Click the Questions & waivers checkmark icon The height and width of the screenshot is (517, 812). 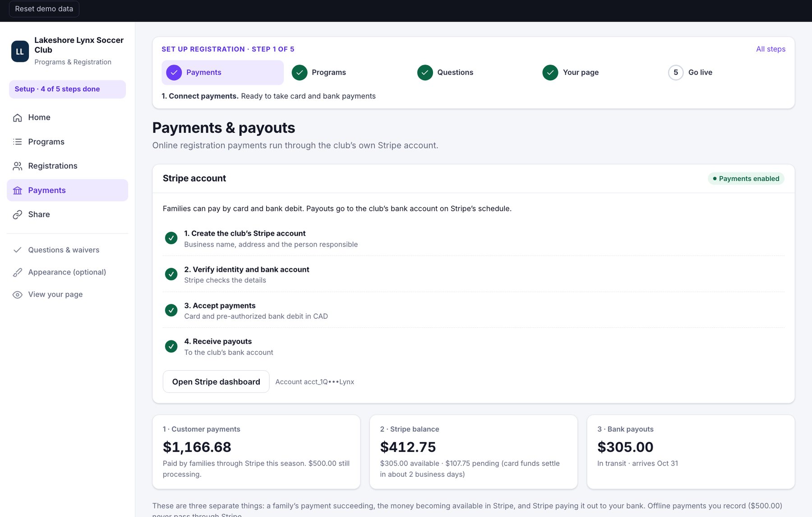pyautogui.click(x=18, y=250)
